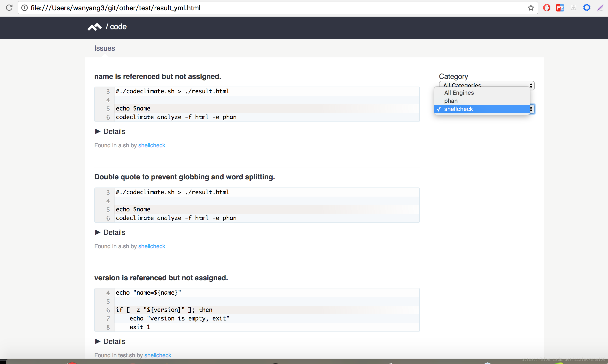Select shellcheck option in engine dropdown
This screenshot has width=608, height=364.
482,109
